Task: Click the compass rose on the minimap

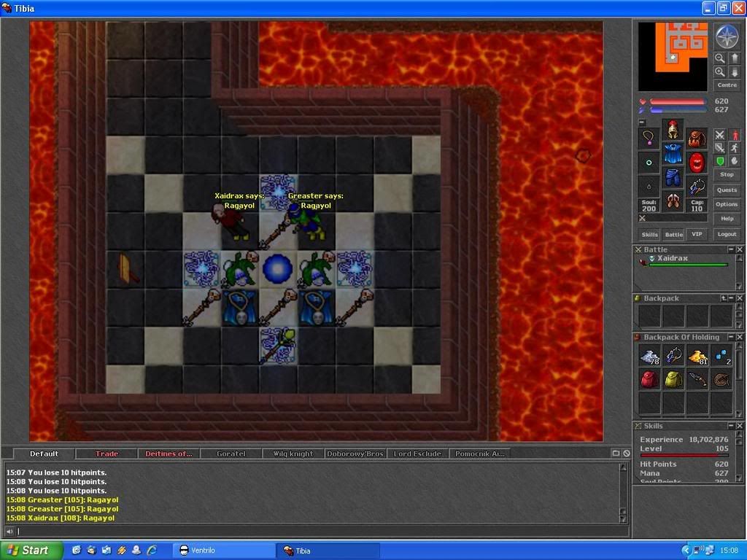Action: [727, 36]
